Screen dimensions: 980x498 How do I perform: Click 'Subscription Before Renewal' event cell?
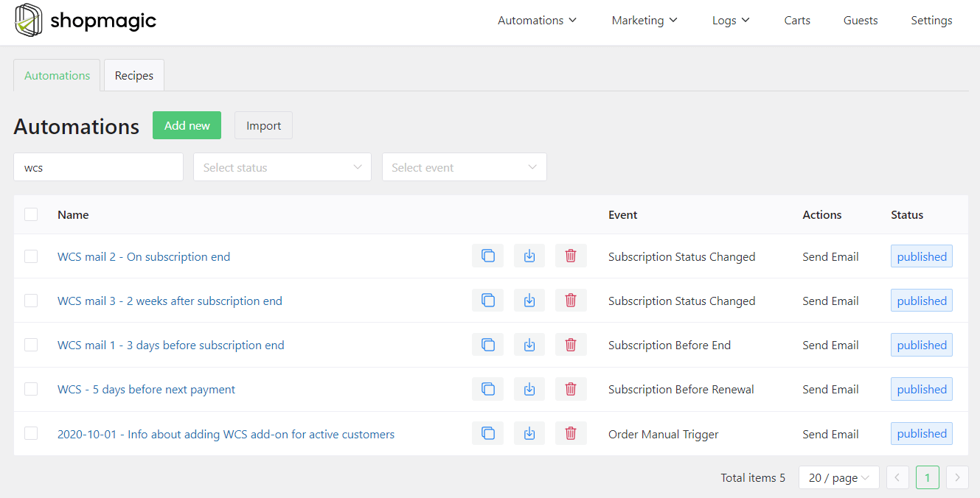pos(681,389)
